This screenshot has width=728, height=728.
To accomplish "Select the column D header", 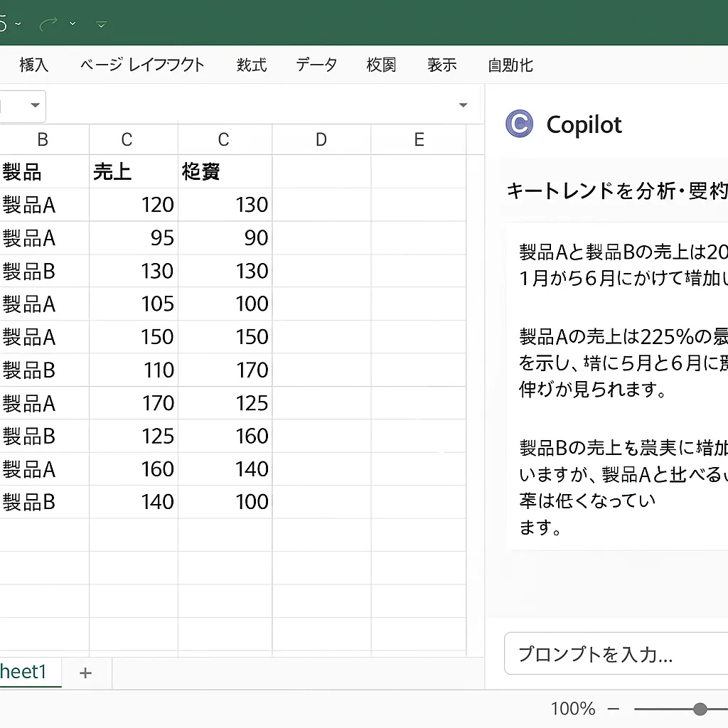I will pos(321,140).
